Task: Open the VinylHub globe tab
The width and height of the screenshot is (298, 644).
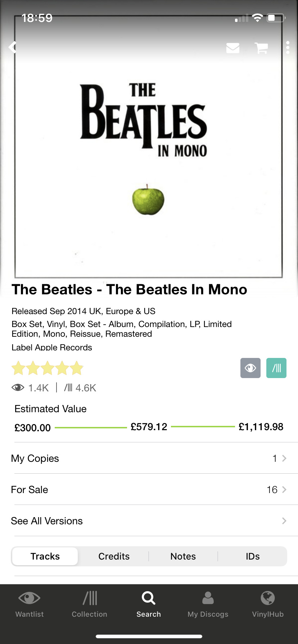Action: tap(268, 604)
